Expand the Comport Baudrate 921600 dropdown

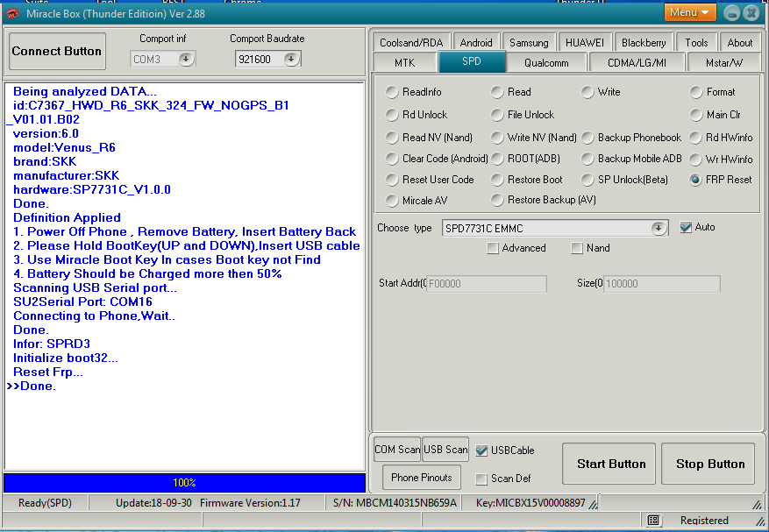[x=291, y=60]
